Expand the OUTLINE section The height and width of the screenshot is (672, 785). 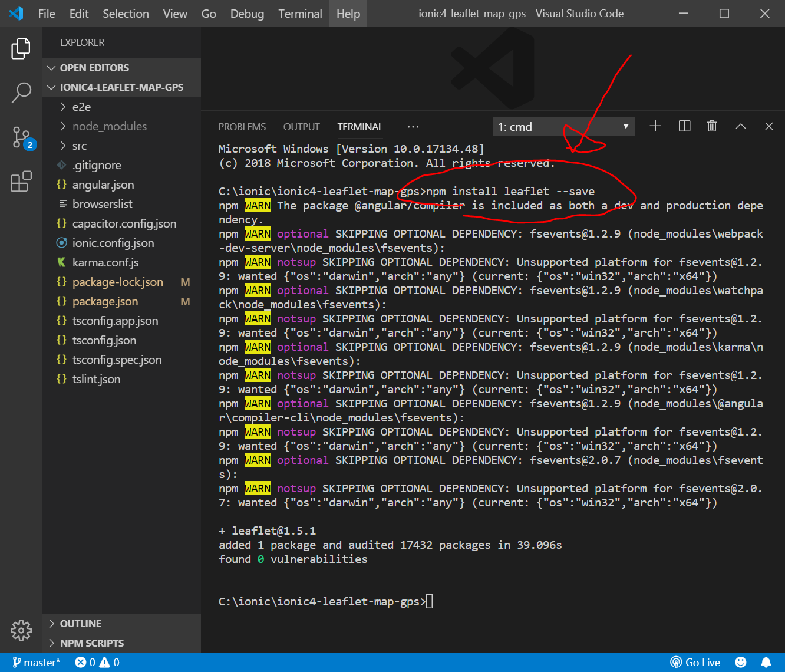coord(80,624)
